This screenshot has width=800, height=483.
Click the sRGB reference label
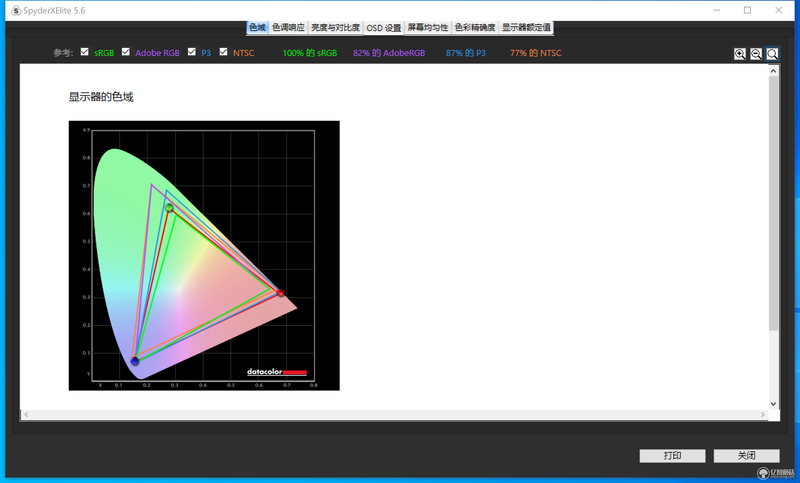click(104, 53)
